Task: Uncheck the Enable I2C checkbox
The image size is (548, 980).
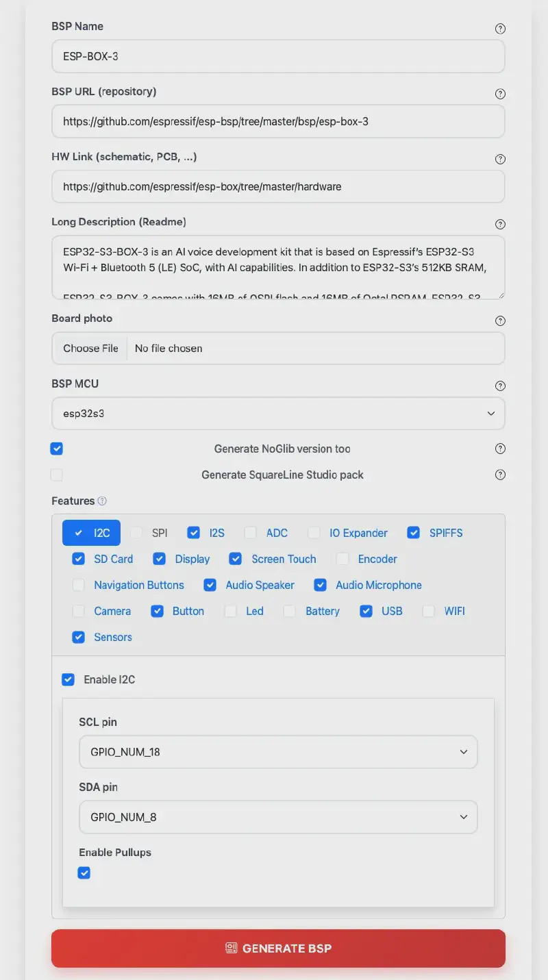Action: 68,679
